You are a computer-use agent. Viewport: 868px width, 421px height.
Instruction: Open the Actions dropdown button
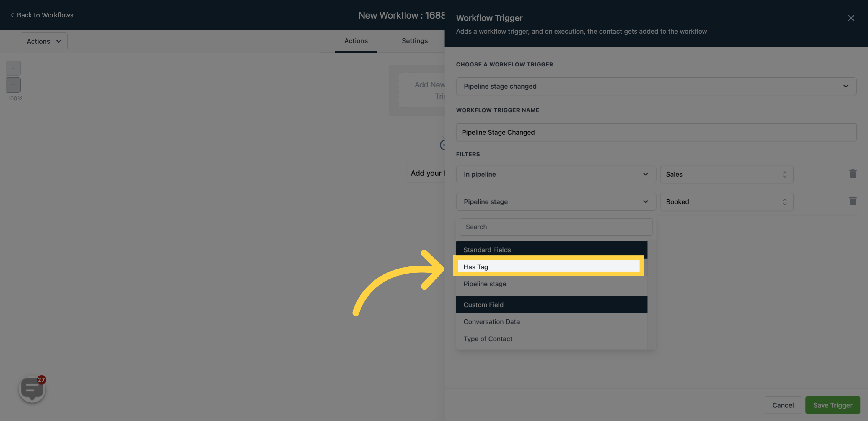click(x=44, y=41)
